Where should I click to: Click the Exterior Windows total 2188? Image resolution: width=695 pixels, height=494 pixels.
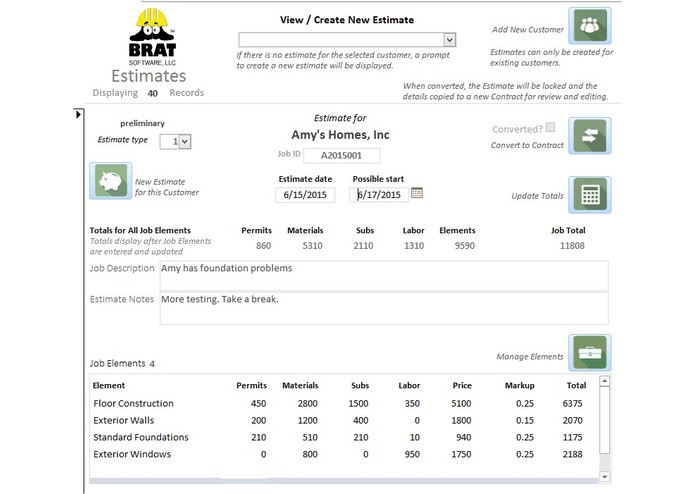click(x=572, y=454)
